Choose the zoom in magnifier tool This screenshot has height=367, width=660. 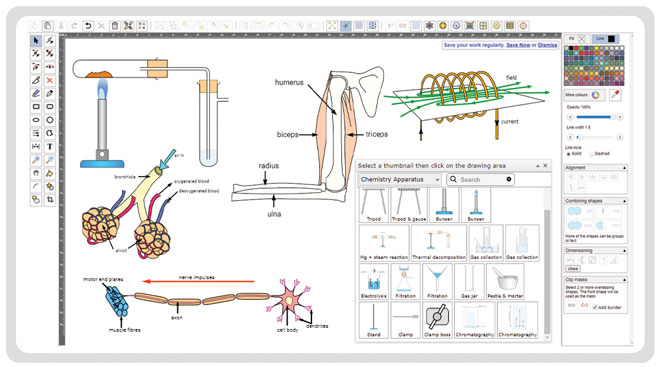(x=36, y=160)
